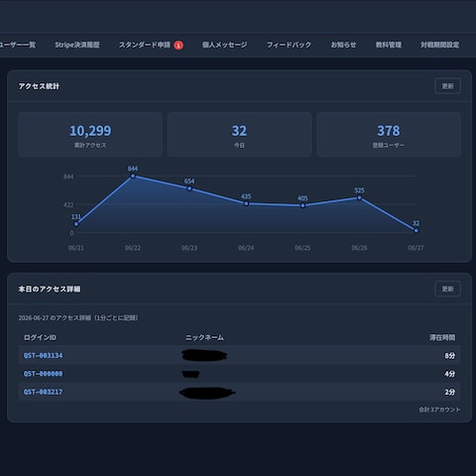This screenshot has height=476, width=476.
Task: Click the ニックネーム column header
Action: 204,337
